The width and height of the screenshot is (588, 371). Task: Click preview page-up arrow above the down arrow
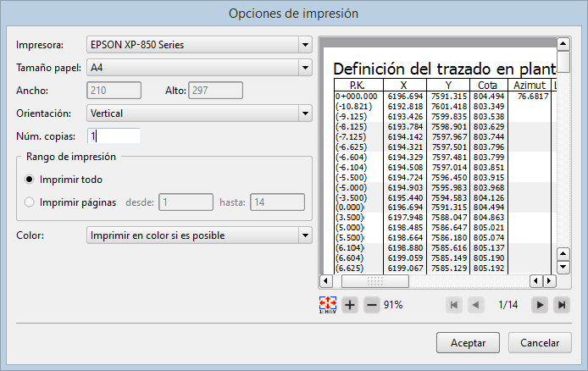563,254
